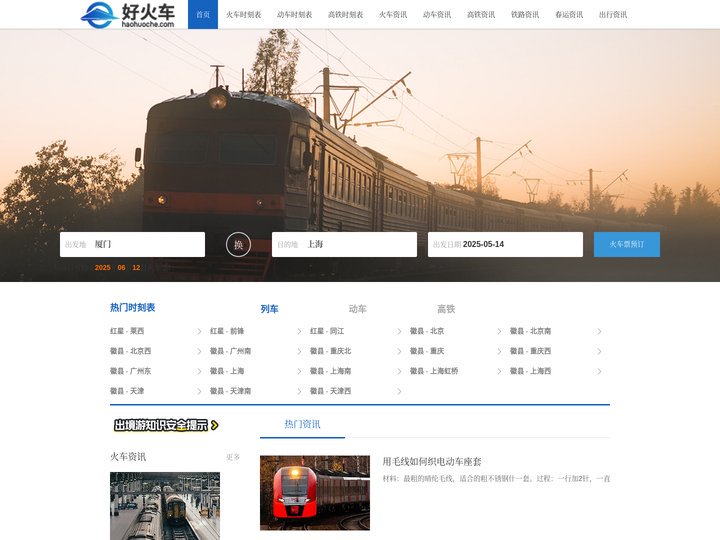The width and height of the screenshot is (720, 540).
Task: Select 春运资讯 in the top menu
Action: (x=569, y=15)
